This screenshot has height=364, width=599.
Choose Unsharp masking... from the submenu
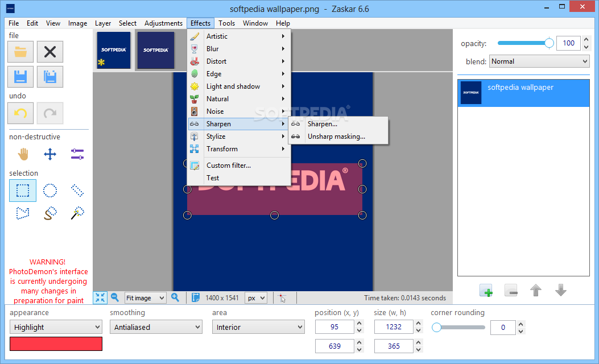click(x=338, y=136)
